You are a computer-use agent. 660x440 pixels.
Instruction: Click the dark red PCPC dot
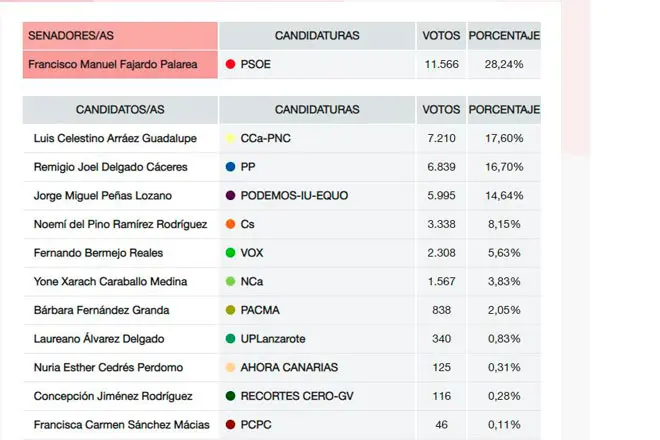pyautogui.click(x=230, y=424)
